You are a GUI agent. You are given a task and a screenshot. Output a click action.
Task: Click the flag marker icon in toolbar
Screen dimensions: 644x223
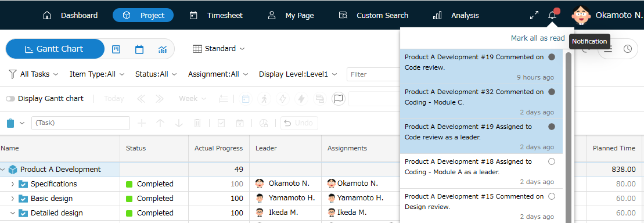coord(339,99)
